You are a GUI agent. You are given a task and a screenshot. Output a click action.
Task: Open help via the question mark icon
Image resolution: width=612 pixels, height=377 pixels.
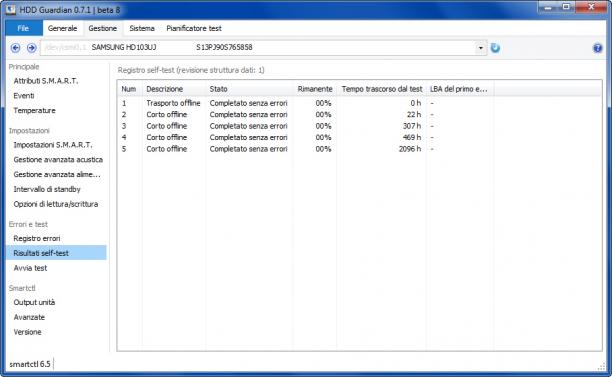point(597,48)
